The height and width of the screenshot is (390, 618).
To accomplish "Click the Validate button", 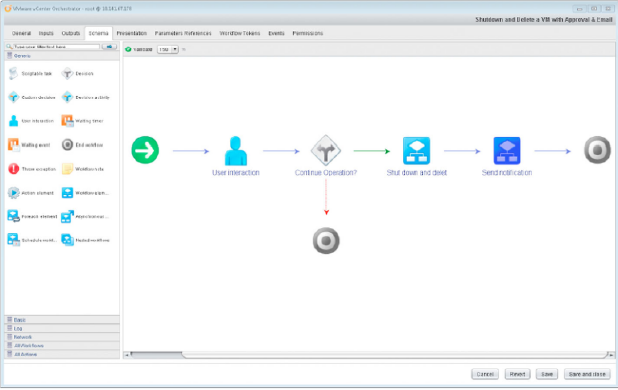I will point(139,49).
